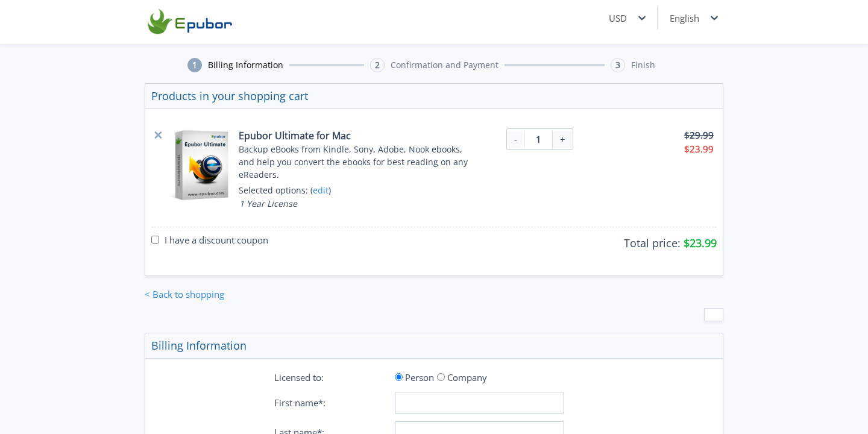The width and height of the screenshot is (868, 434).
Task: Select the Person radio button
Action: coord(398,377)
